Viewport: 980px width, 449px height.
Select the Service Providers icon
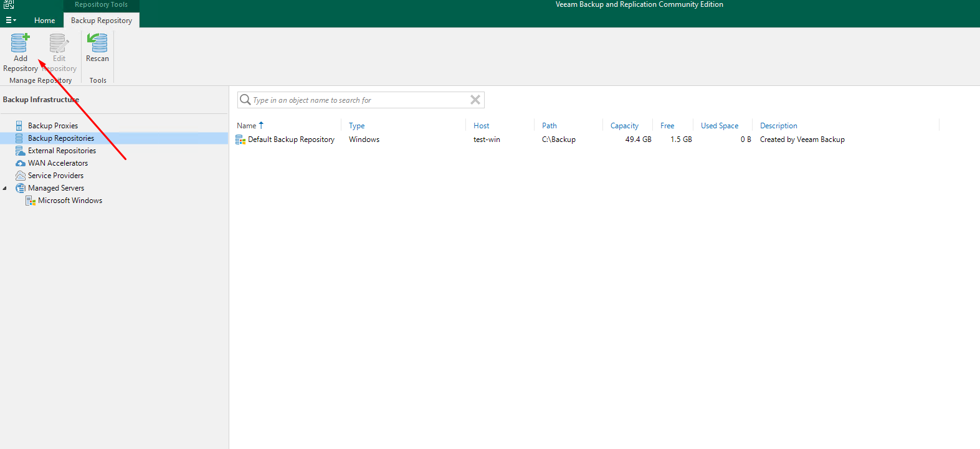click(x=20, y=176)
